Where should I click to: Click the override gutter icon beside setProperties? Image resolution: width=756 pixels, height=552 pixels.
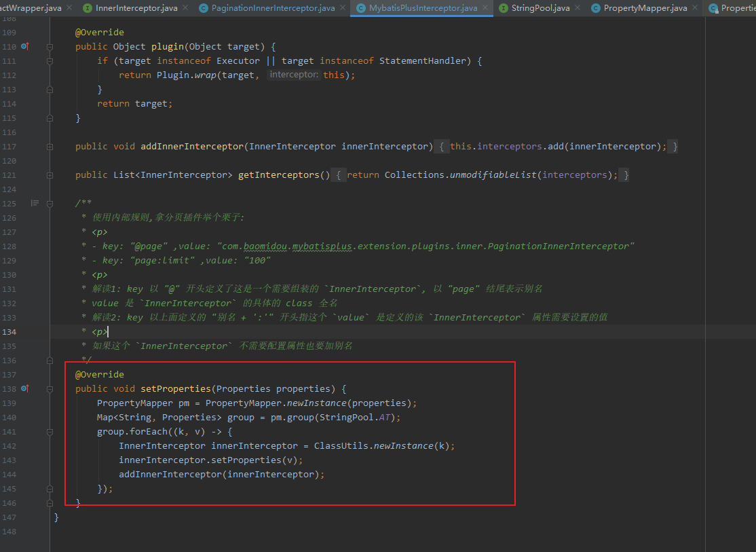point(24,388)
